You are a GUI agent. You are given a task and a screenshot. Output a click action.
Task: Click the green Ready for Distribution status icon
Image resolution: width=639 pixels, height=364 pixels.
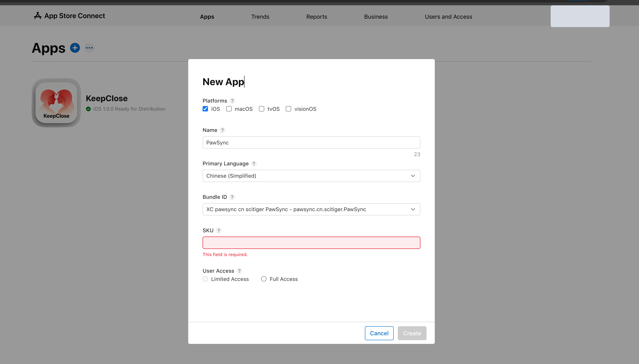[x=88, y=109]
